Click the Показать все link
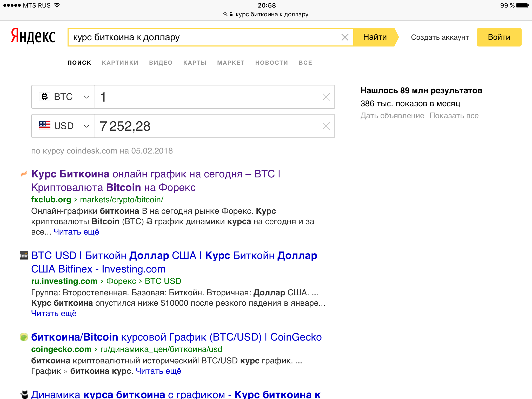Viewport: 532px width, 399px height. click(454, 116)
